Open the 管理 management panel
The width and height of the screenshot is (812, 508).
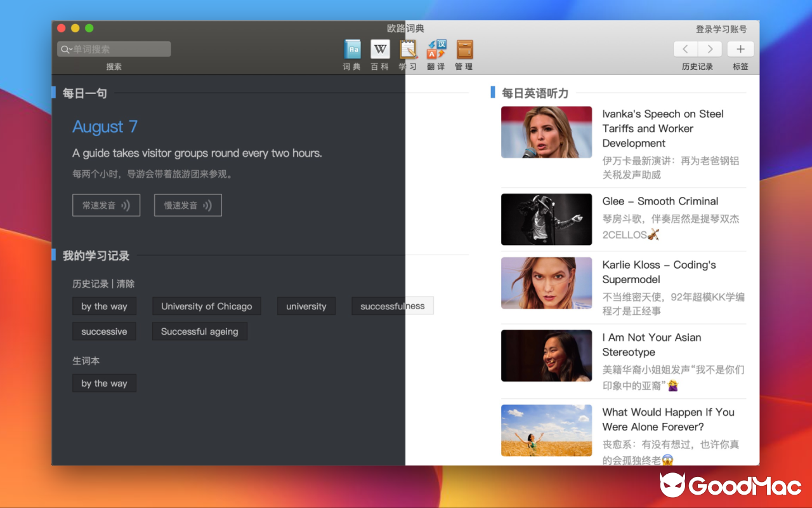(464, 54)
